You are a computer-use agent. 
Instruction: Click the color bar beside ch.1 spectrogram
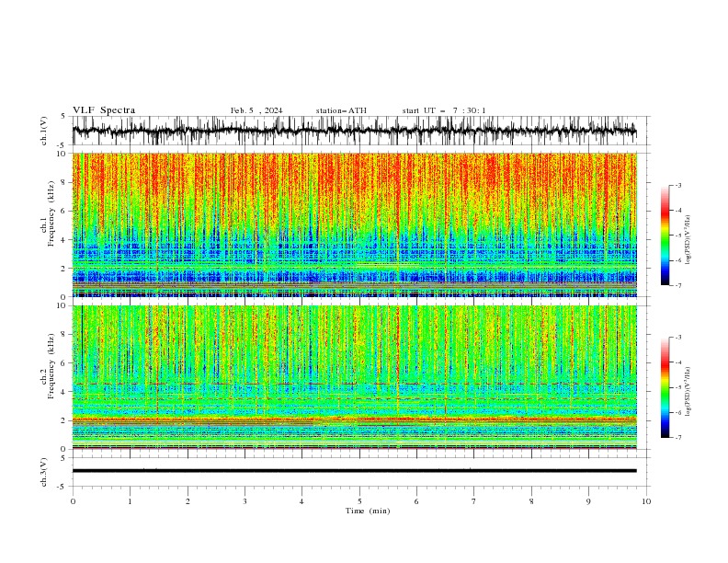(x=665, y=236)
